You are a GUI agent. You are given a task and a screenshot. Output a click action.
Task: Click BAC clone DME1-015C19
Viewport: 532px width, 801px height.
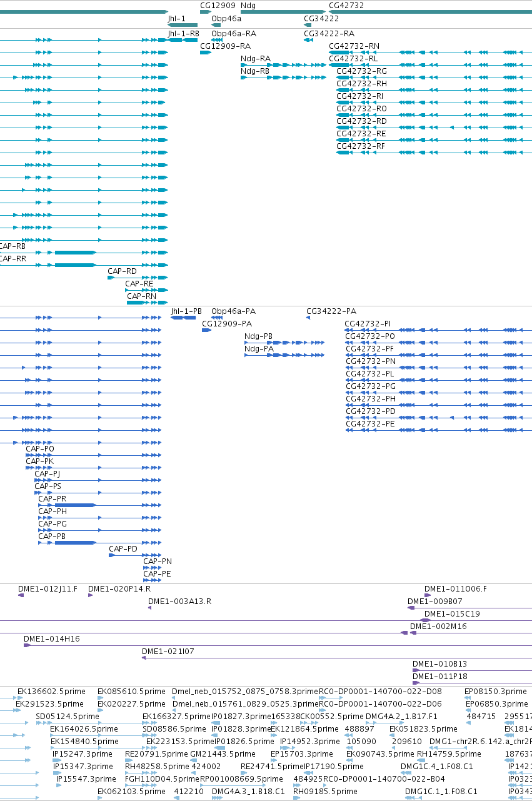(452, 613)
